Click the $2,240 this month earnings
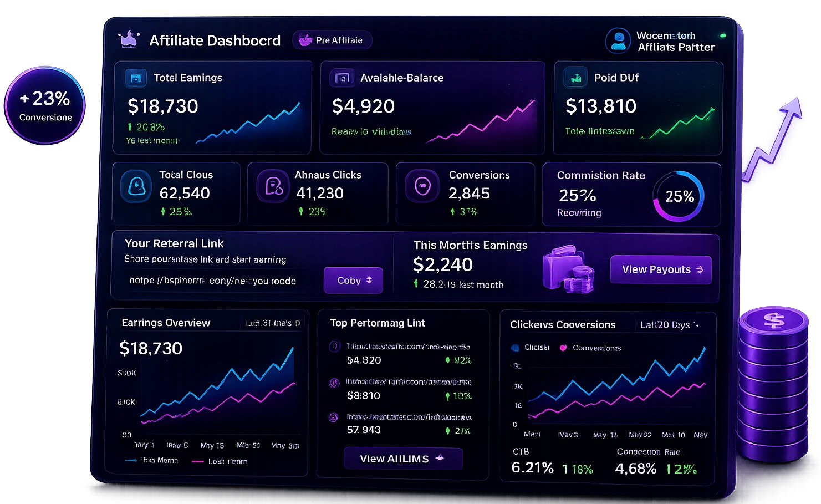 [x=443, y=264]
